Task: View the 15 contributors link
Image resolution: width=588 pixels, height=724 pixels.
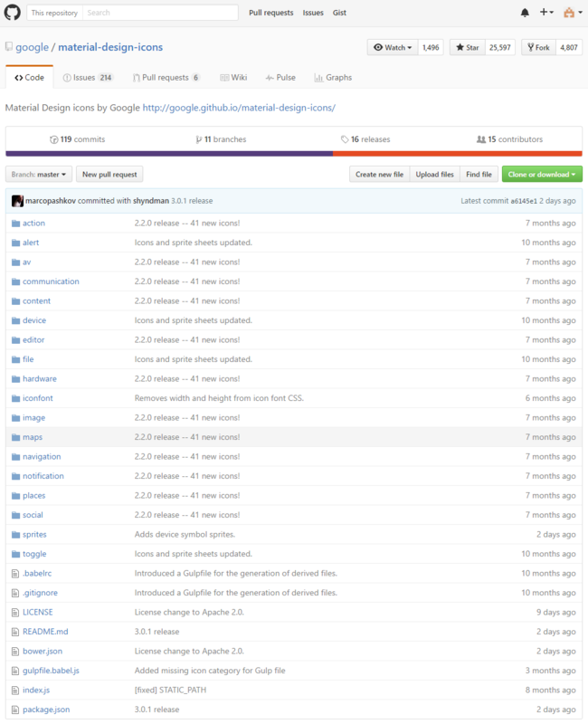Action: pos(509,139)
